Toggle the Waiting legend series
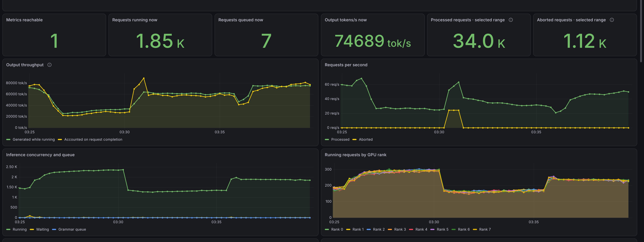Screen dimensions: 644x242 (x=42, y=229)
